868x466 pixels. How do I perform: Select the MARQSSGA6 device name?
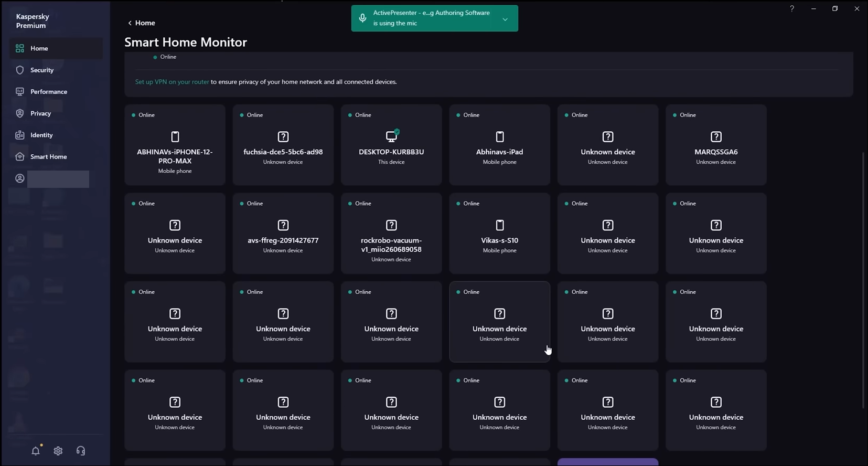(x=716, y=152)
